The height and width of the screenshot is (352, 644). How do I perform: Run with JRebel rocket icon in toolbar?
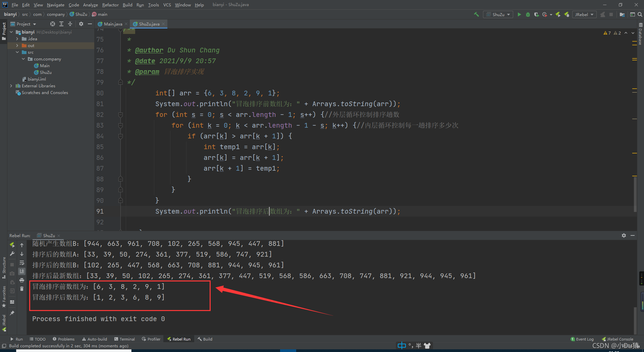pos(558,14)
